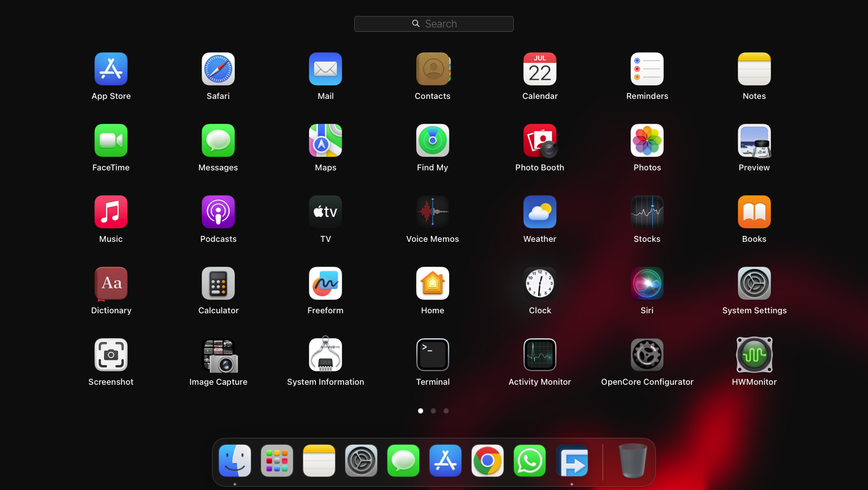
Task: Select the first Launchpad page dot
Action: click(x=421, y=411)
